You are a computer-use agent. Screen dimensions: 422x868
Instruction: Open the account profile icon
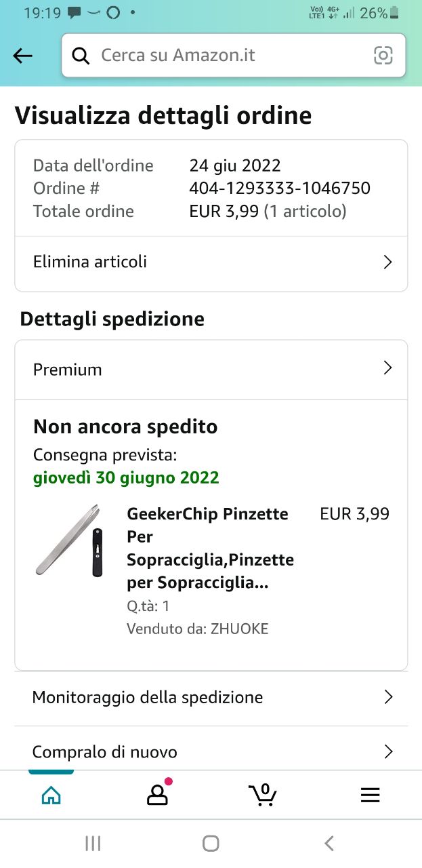click(157, 795)
